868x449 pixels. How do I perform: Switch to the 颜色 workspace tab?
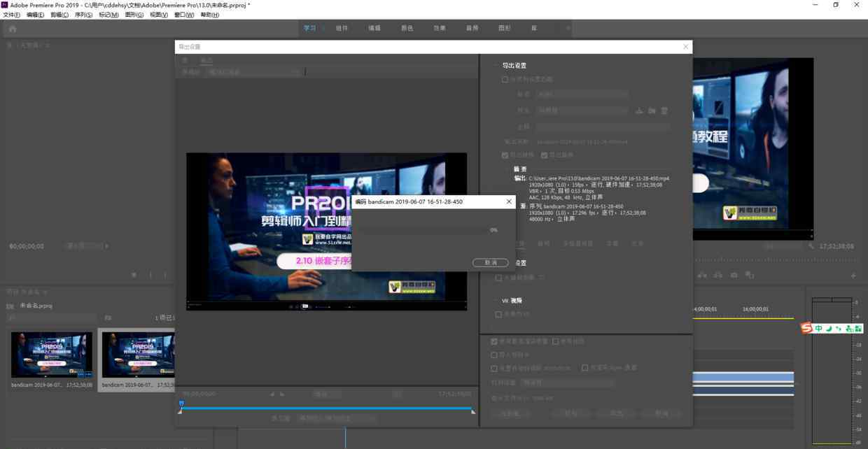click(x=407, y=28)
